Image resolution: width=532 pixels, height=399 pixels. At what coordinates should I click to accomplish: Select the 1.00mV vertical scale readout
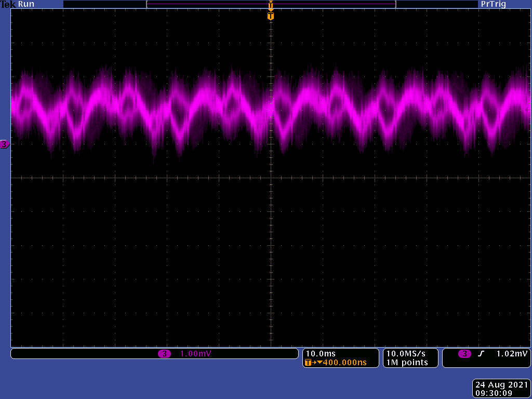[x=195, y=354]
